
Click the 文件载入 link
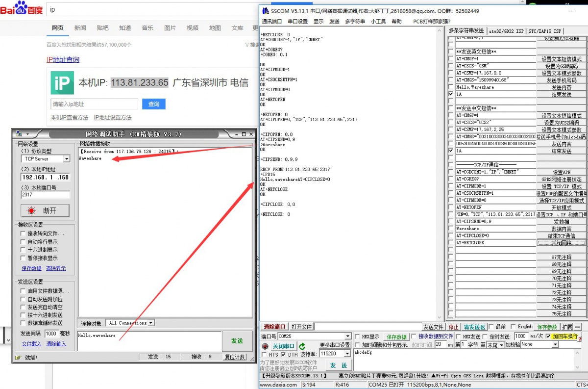(32, 343)
